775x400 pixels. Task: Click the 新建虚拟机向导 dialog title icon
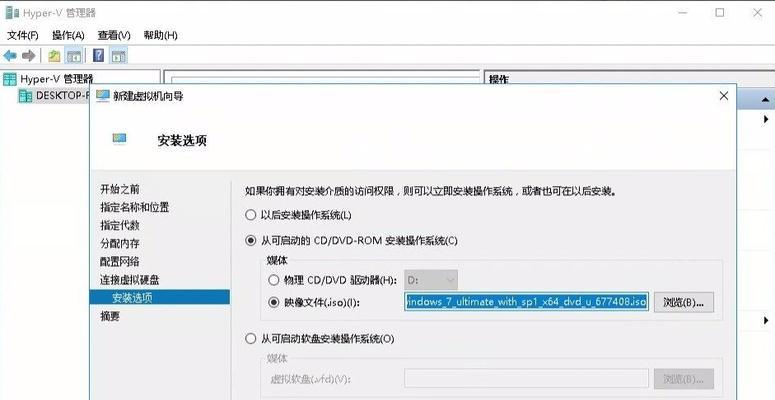click(x=102, y=96)
